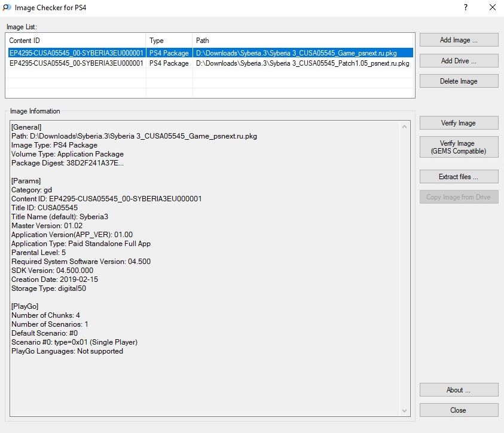
Task: Click the Volume Type: Application Package line
Action: (x=68, y=154)
